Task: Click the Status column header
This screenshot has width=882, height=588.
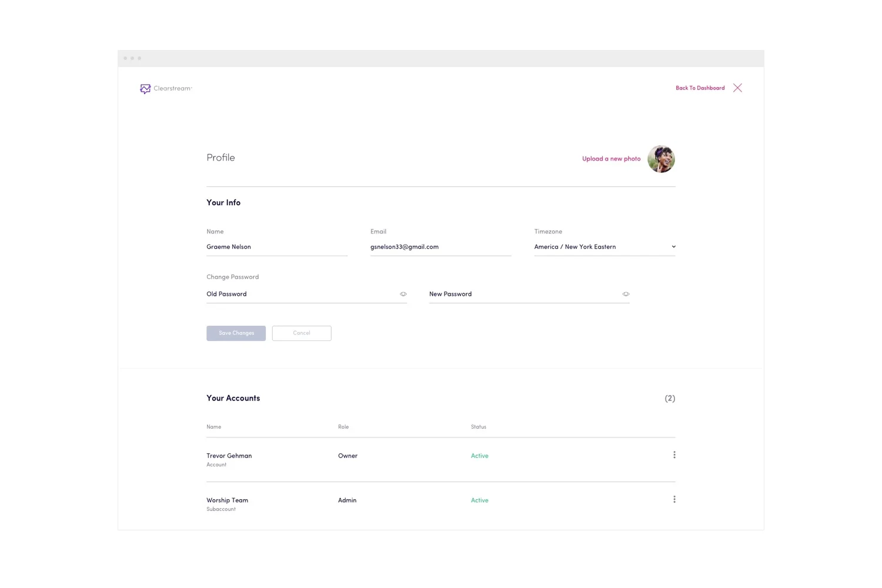Action: coord(479,427)
